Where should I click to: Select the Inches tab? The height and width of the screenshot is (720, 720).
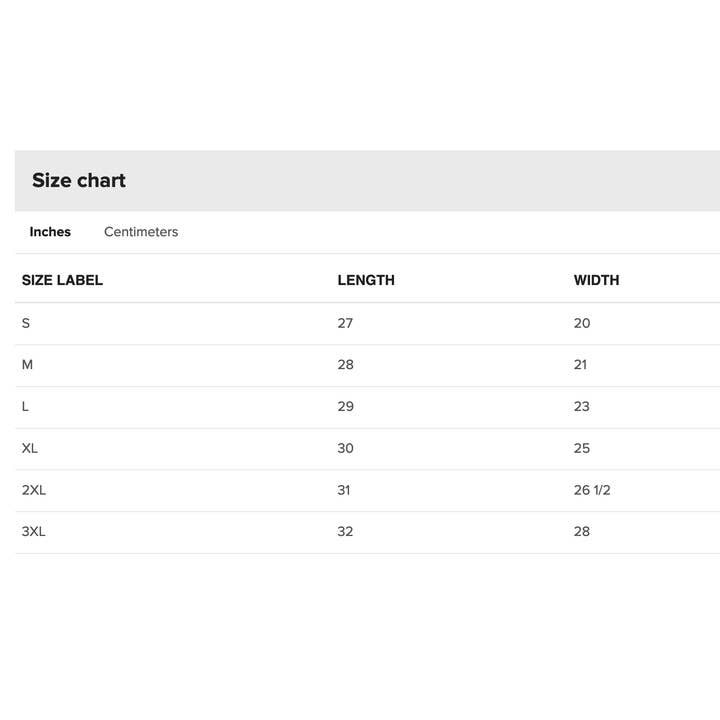click(50, 232)
